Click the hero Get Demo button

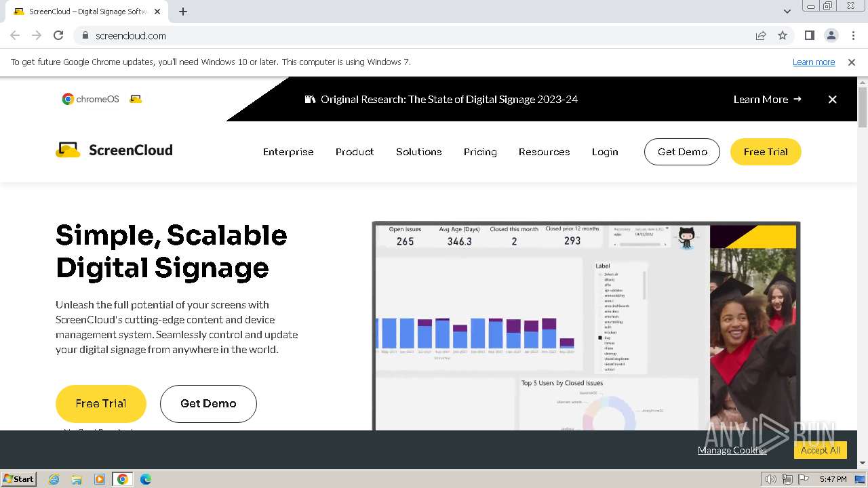(x=208, y=403)
